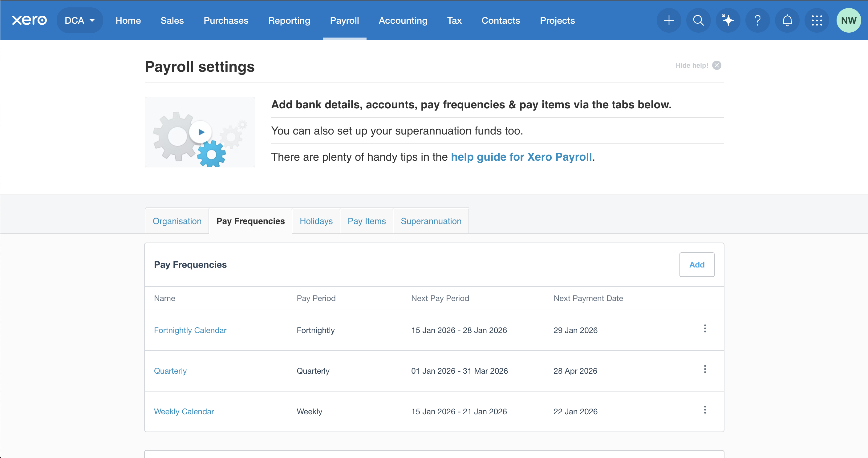This screenshot has height=458, width=868.
Task: Open the apps grid icon
Action: [817, 20]
